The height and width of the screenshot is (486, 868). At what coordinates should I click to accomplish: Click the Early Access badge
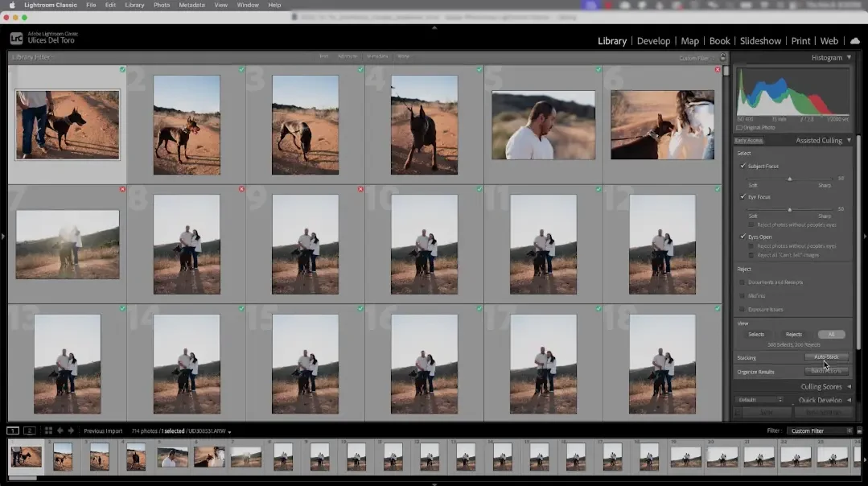click(748, 141)
